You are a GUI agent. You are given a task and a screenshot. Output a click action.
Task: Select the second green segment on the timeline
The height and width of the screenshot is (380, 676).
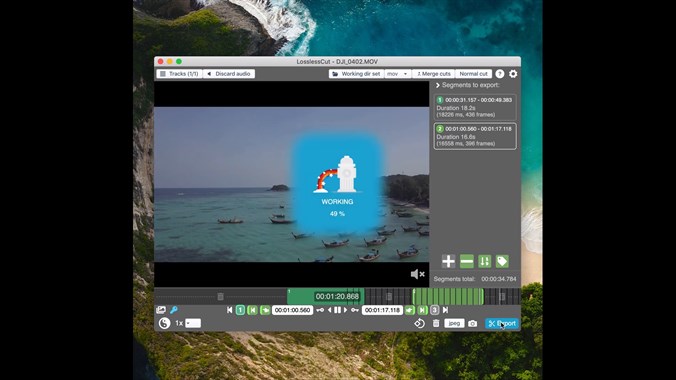click(x=448, y=297)
